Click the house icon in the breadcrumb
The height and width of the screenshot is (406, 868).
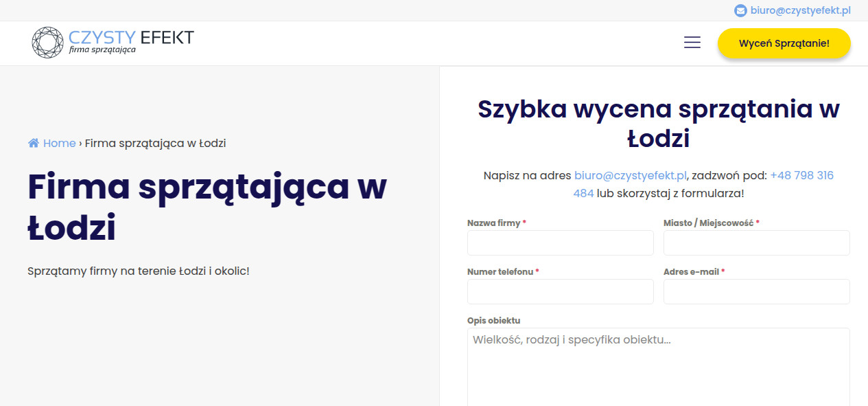point(34,143)
